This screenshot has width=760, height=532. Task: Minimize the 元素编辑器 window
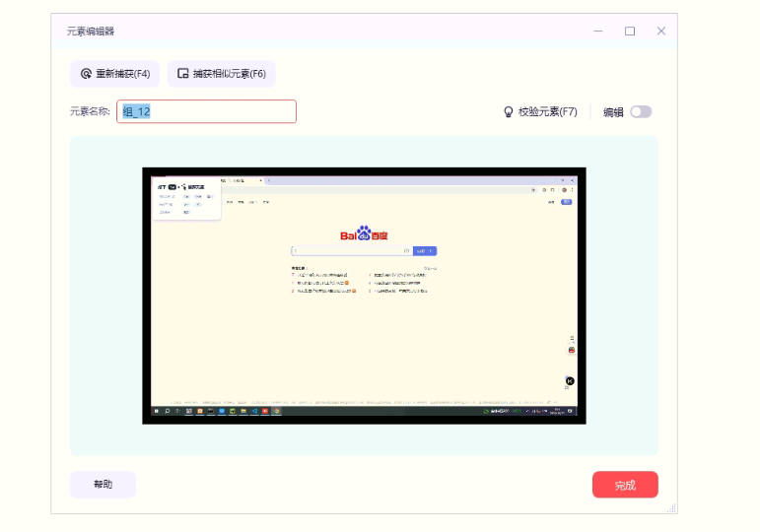[x=598, y=32]
